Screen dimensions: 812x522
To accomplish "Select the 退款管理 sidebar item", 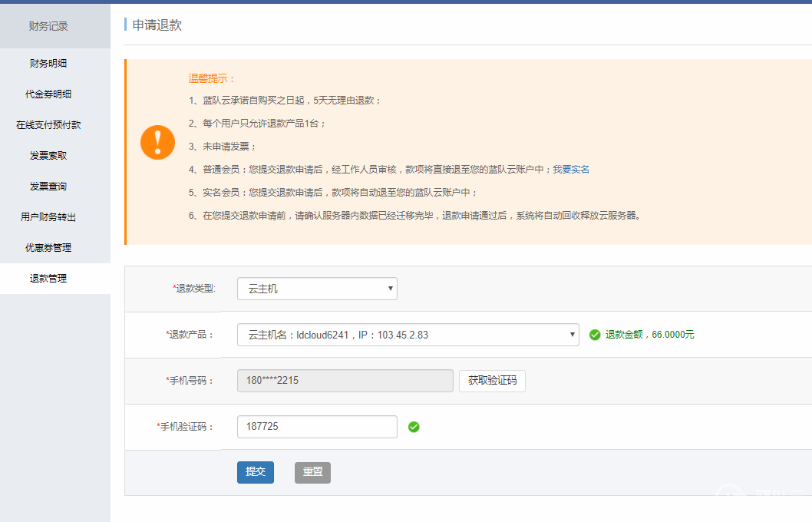I will tap(48, 279).
